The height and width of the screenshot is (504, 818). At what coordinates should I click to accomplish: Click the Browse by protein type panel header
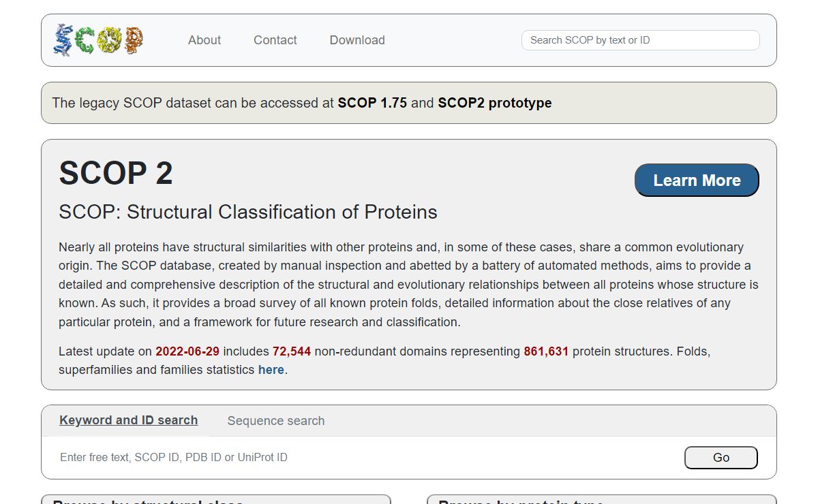coord(602,501)
